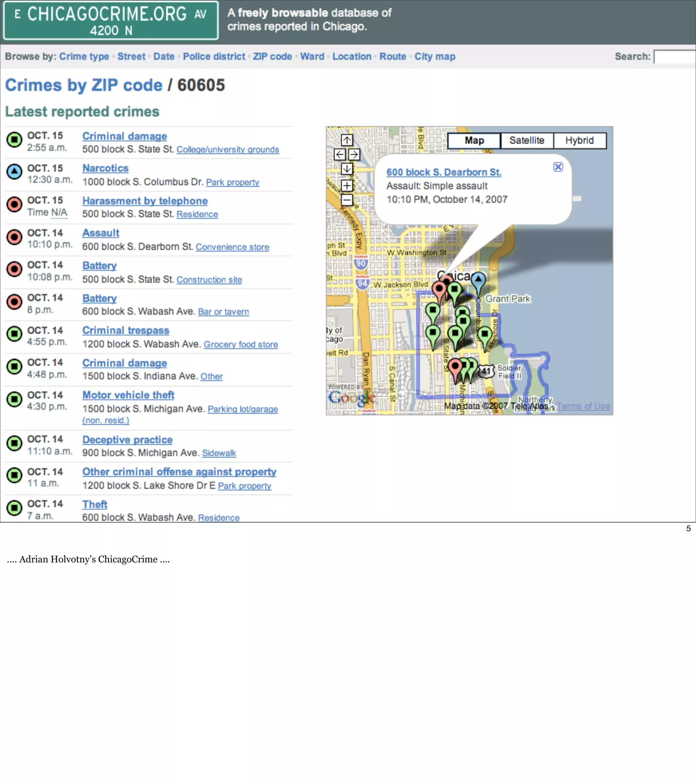Click the red Assault icon in the list
The height and width of the screenshot is (784, 696).
(x=15, y=237)
